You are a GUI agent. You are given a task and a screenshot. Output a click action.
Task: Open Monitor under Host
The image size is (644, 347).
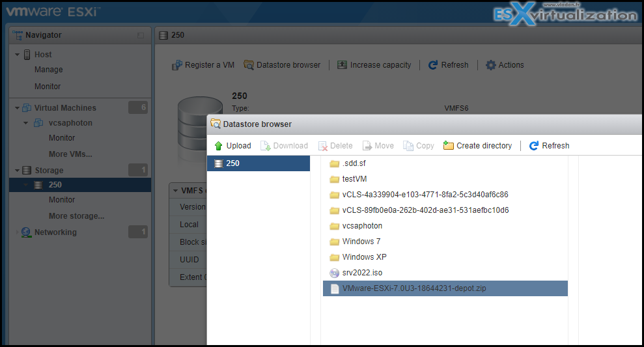pos(48,87)
